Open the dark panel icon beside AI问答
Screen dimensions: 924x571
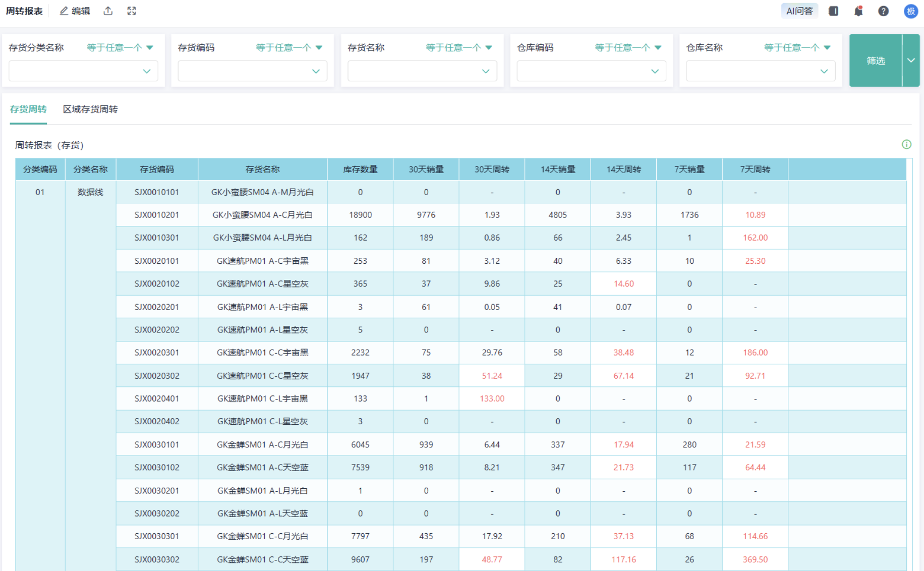click(833, 11)
